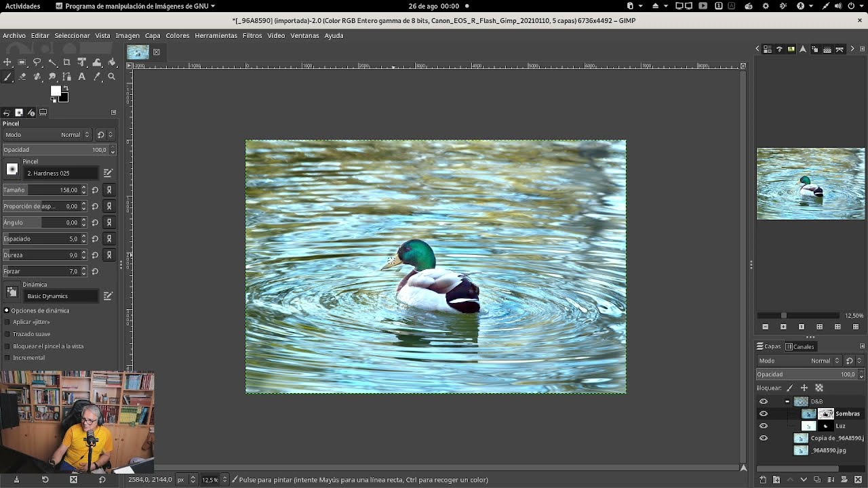This screenshot has width=868, height=488.
Task: Select the Paintbrush tool
Action: (7, 77)
